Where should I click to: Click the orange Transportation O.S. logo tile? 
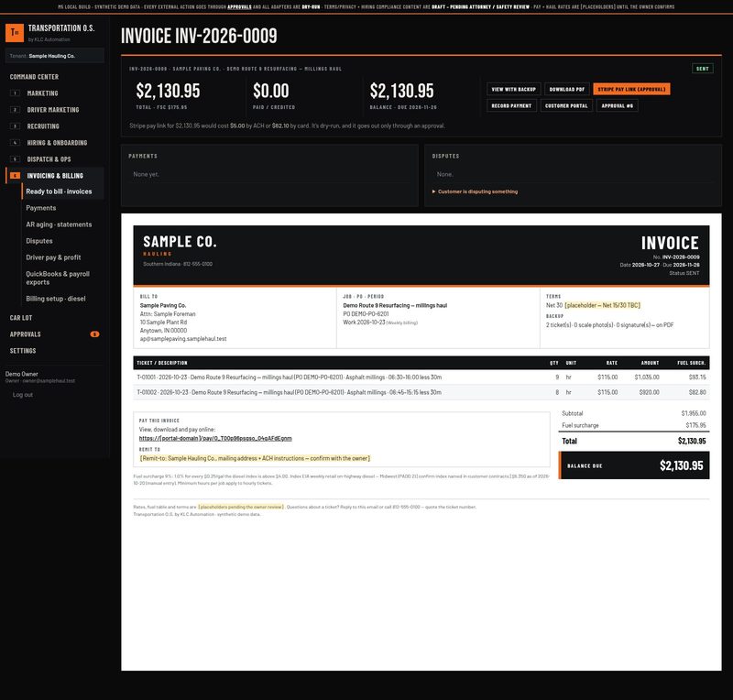coord(15,33)
